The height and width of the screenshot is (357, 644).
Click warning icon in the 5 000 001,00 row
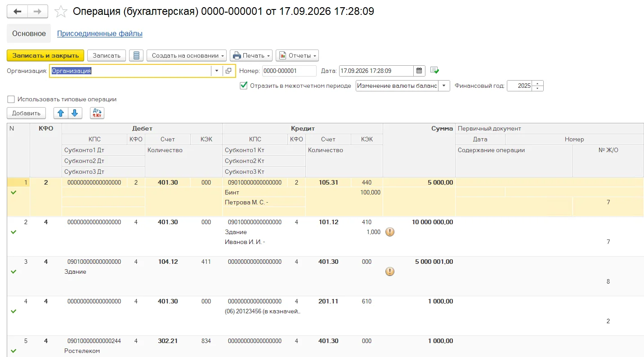coord(390,271)
